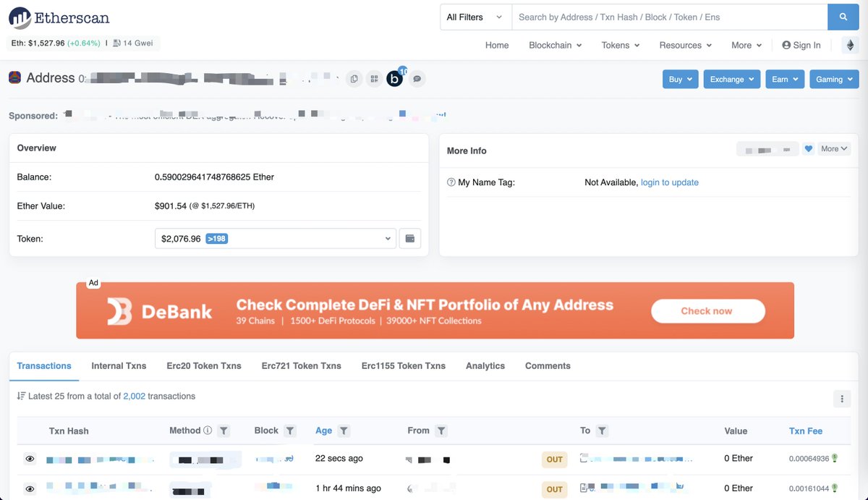
Task: Click the Age column header link
Action: (323, 431)
